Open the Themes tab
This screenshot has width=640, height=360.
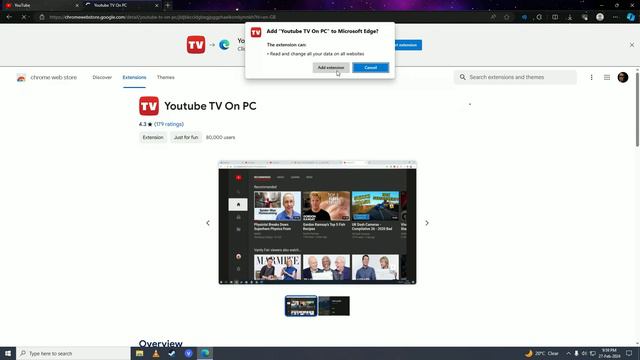point(166,78)
